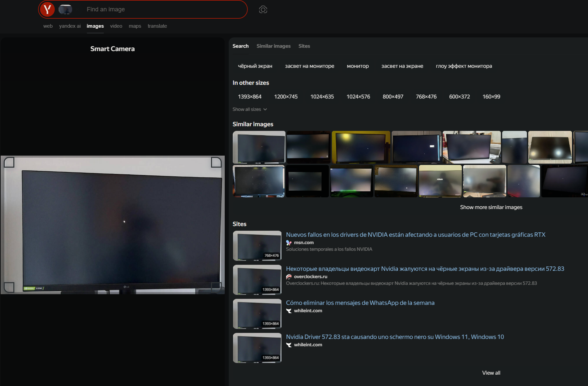This screenshot has height=386, width=588.
Task: Click the whileint.com favicon under WhatsApp result
Action: (x=289, y=311)
